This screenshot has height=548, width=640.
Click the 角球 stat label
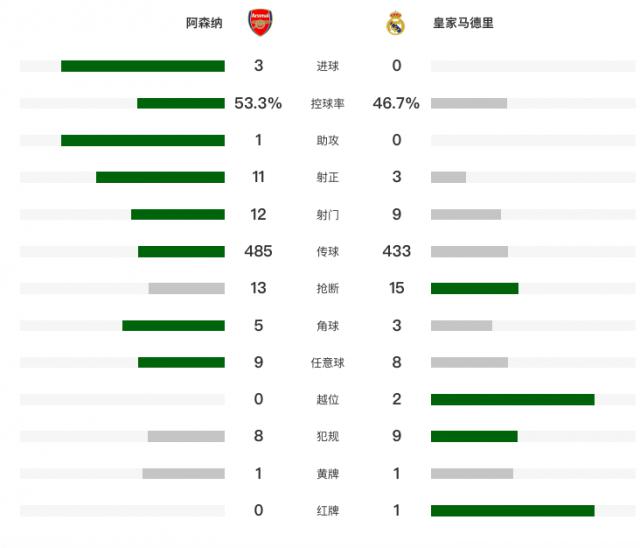[x=327, y=325]
